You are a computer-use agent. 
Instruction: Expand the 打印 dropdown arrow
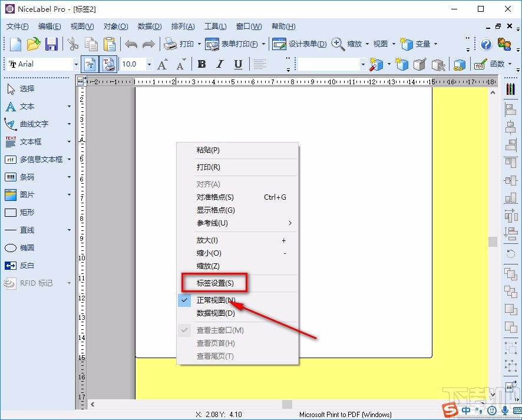click(x=199, y=44)
